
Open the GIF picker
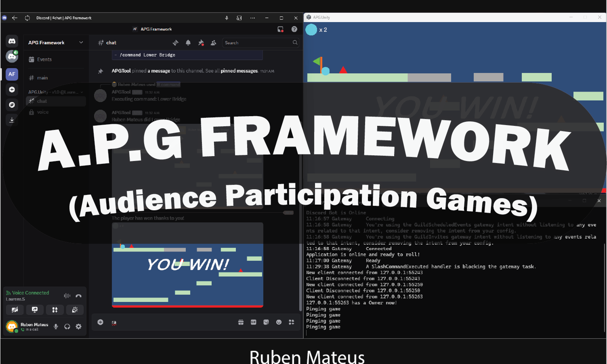(253, 322)
